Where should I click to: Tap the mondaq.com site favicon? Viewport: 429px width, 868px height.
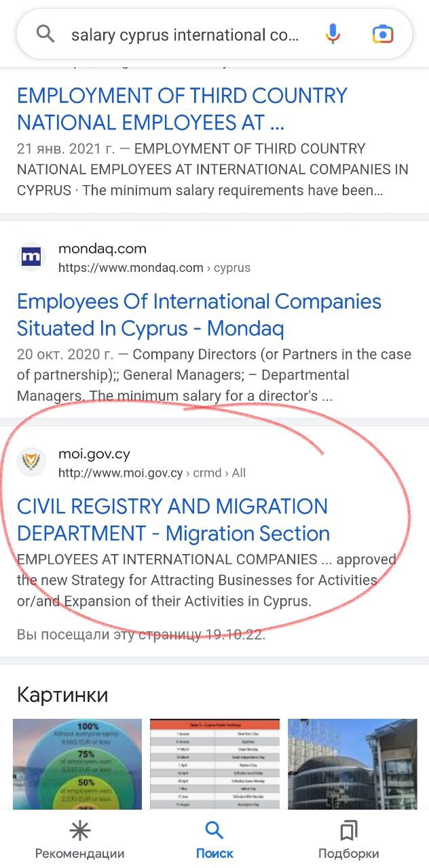[31, 258]
